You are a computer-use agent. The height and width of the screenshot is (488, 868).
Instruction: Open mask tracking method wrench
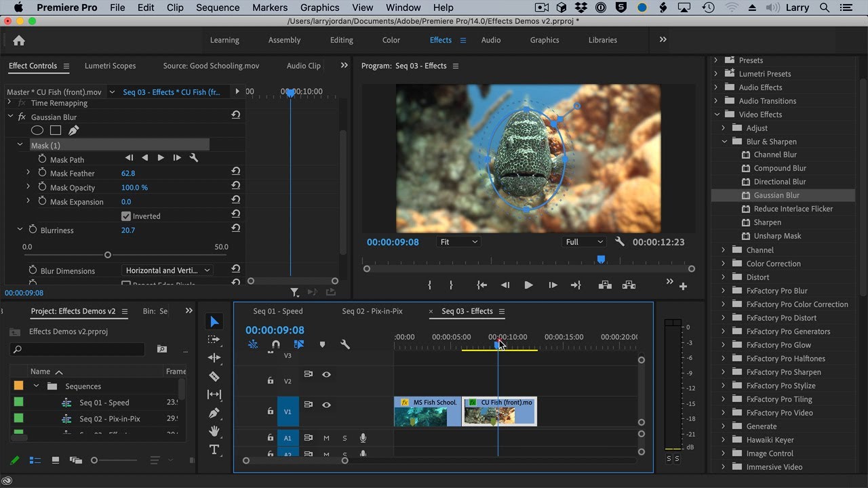click(x=193, y=158)
